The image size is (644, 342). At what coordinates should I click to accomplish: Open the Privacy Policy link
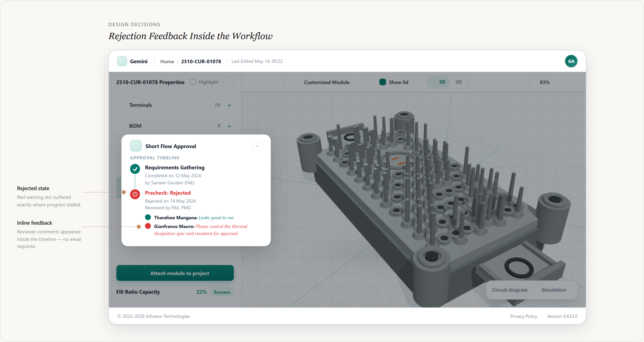click(524, 316)
